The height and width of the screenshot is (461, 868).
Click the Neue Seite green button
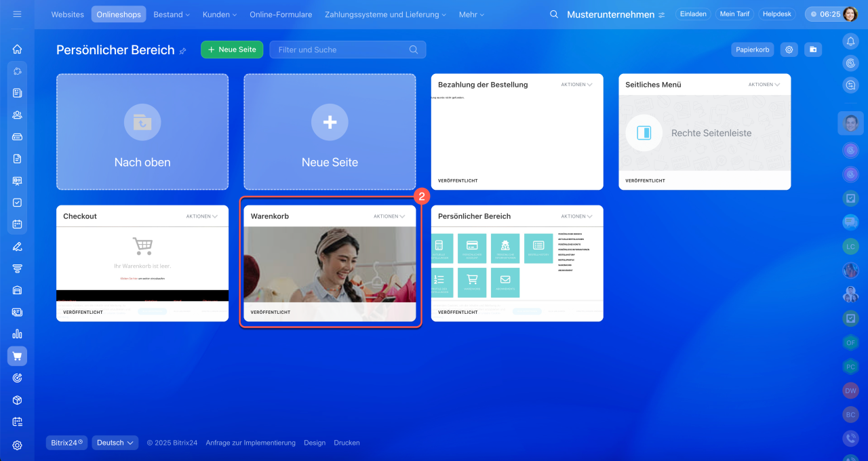click(x=232, y=49)
